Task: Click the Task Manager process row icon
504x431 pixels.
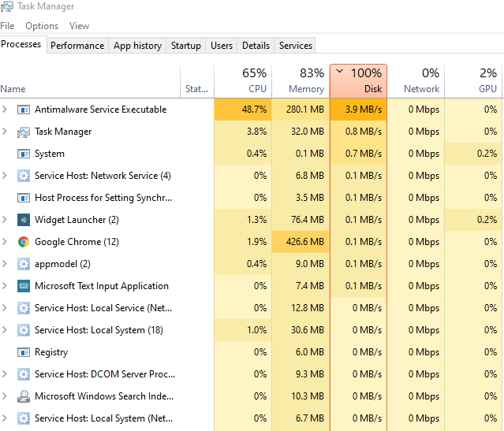Action: click(24, 132)
